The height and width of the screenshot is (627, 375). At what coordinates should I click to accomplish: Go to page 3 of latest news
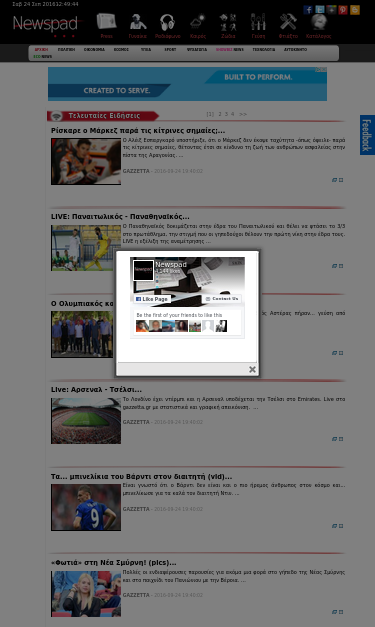[x=226, y=114]
